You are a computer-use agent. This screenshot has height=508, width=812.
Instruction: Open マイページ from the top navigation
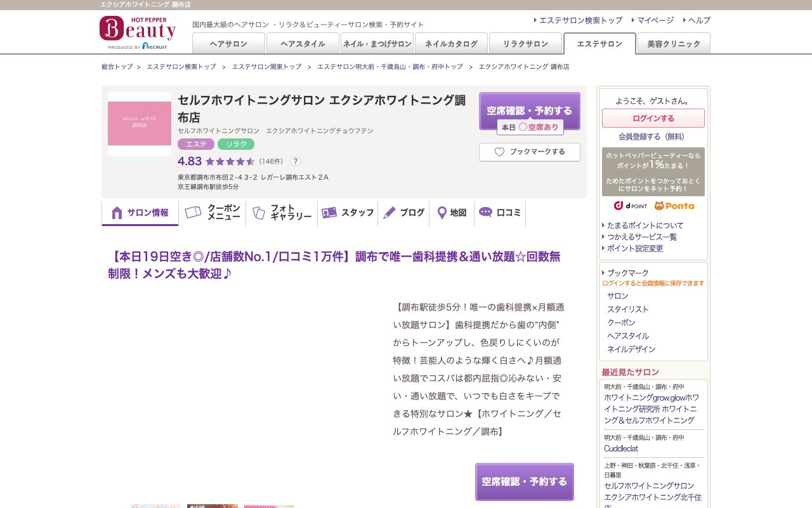click(653, 20)
